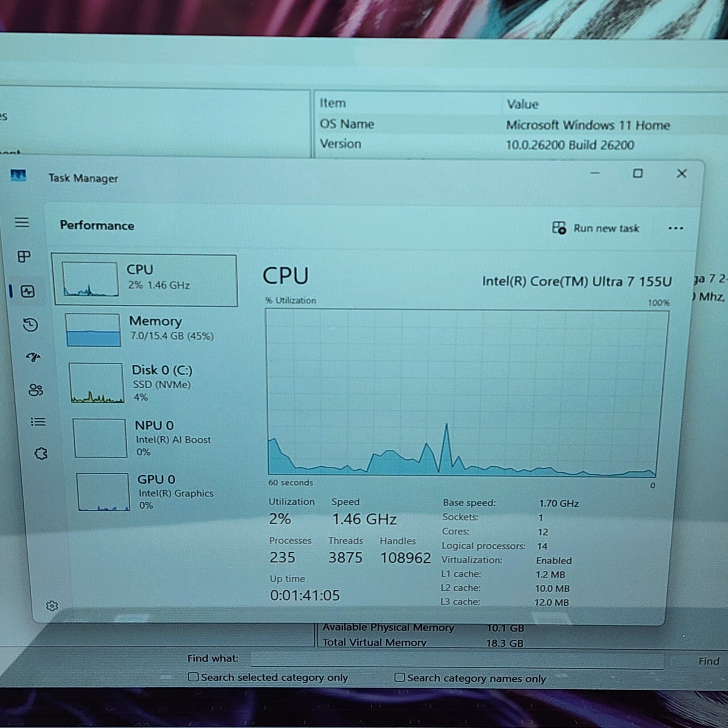Check Search selected category only

(193, 677)
